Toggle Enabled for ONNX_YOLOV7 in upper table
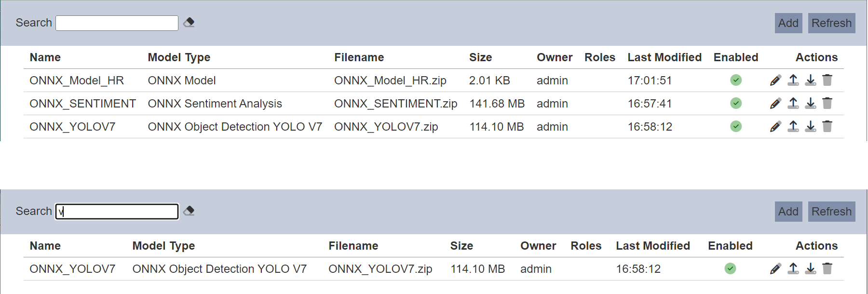Image resolution: width=868 pixels, height=294 pixels. click(x=736, y=126)
